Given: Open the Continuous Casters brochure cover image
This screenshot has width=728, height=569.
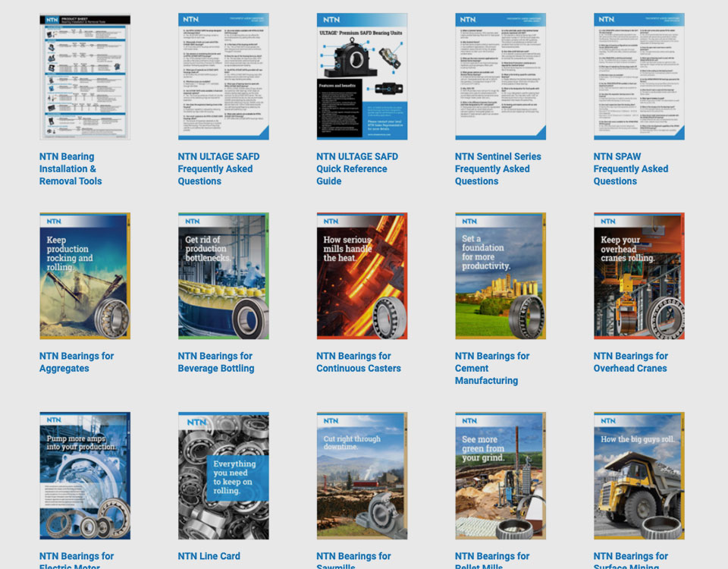Looking at the screenshot, I should coord(362,276).
